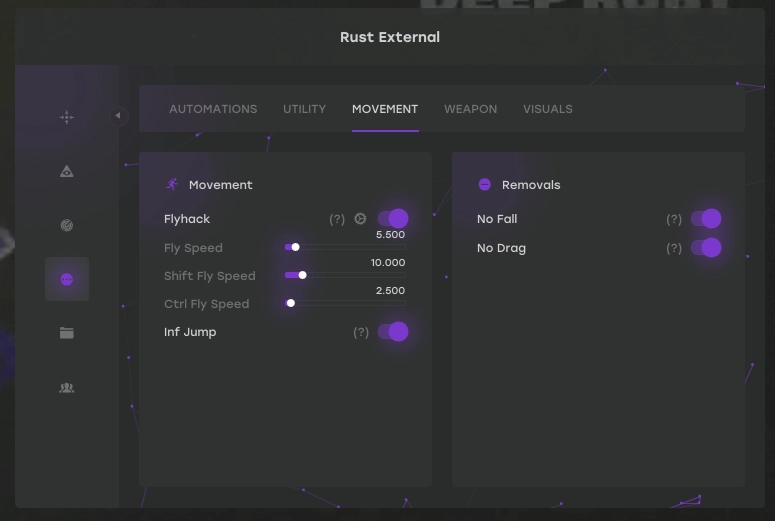Select the Utility tab
775x521 pixels.
coord(304,109)
